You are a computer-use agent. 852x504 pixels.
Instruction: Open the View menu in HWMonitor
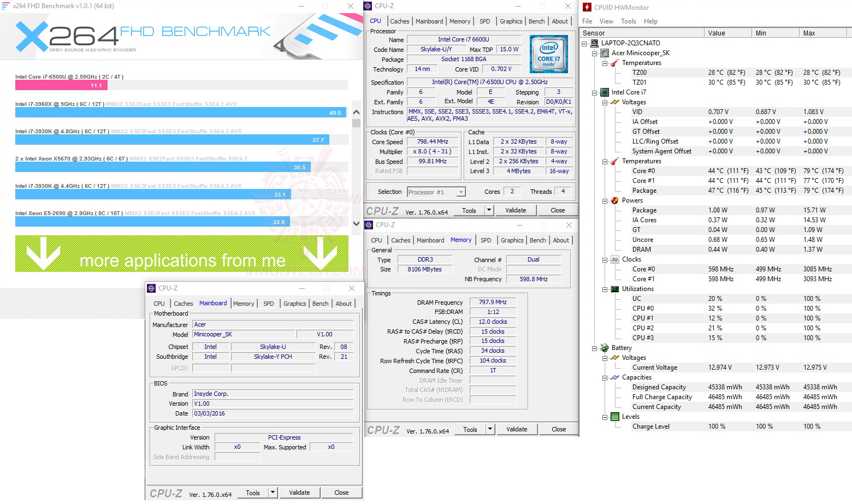[606, 21]
